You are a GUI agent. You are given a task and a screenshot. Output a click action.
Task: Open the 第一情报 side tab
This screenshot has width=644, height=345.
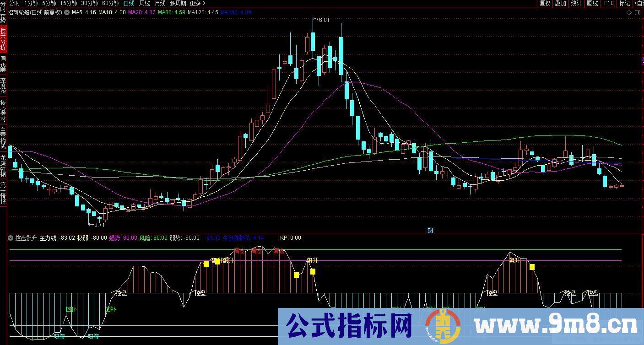(x=3, y=193)
